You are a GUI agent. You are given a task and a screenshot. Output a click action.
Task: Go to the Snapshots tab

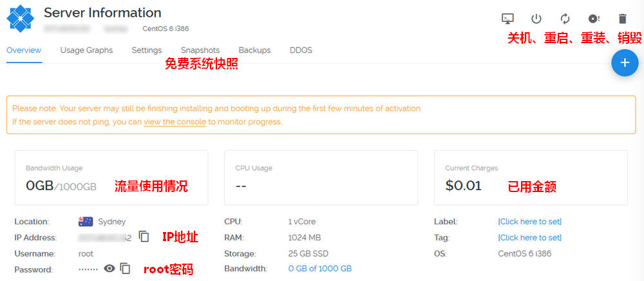tap(200, 50)
